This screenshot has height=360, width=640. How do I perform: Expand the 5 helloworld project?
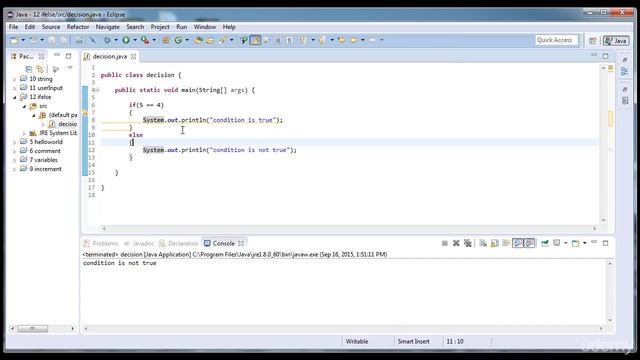15,142
